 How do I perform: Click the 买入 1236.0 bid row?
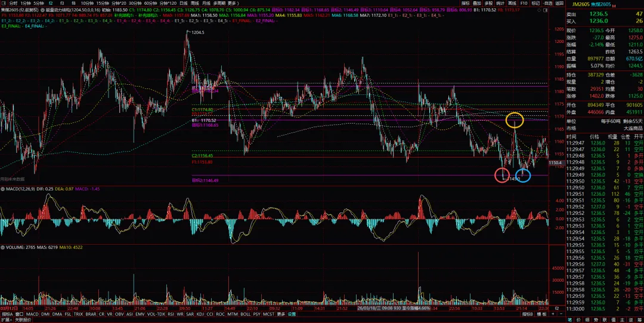605,21
